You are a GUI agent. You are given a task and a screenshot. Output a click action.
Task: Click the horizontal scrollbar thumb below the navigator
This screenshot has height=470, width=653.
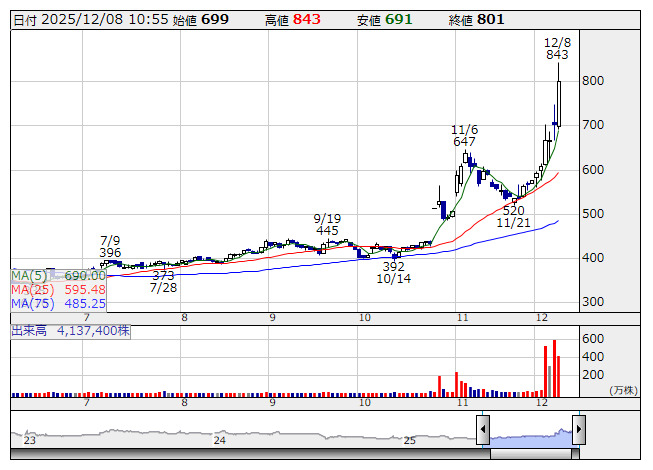click(x=530, y=454)
